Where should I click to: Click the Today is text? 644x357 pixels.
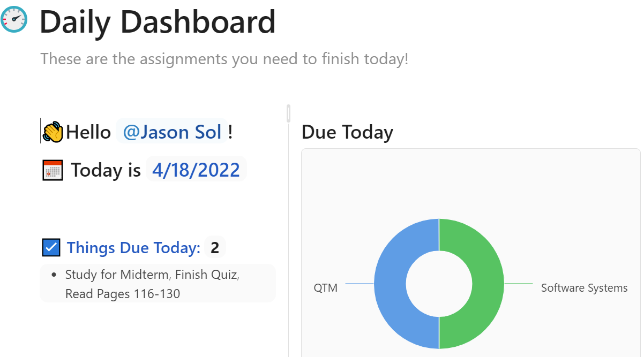tap(106, 170)
